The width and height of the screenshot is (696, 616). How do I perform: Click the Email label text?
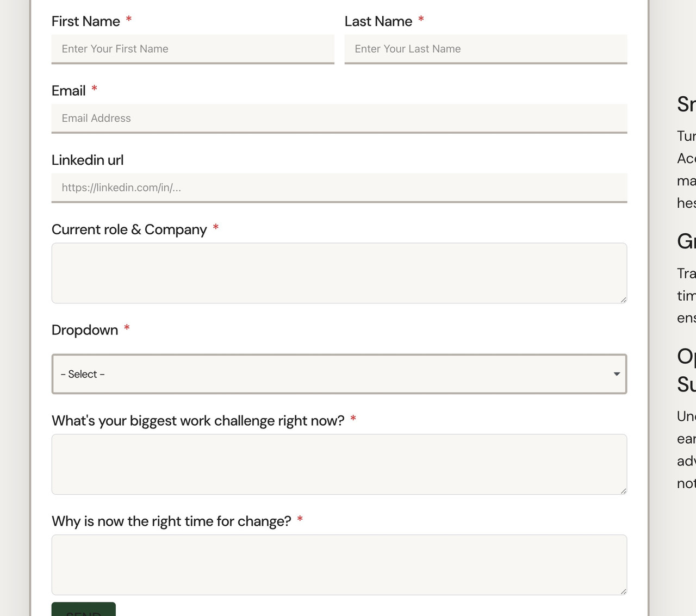point(69,91)
